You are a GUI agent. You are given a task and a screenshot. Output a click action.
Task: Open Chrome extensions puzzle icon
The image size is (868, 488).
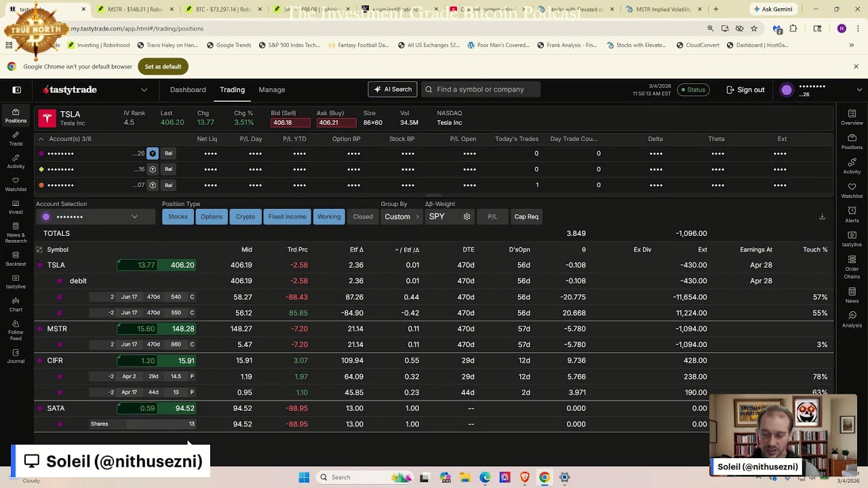tap(793, 28)
